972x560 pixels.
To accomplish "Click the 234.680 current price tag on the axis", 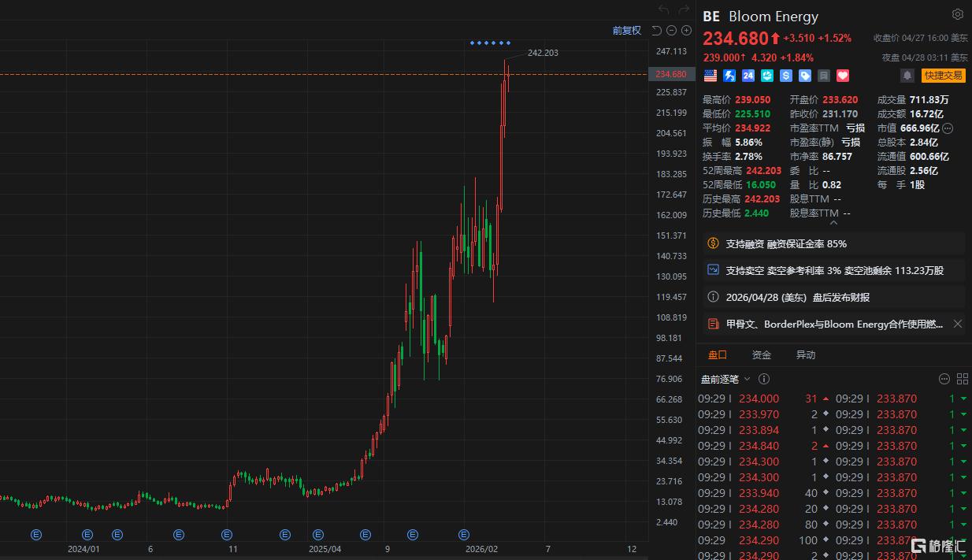I will (x=671, y=74).
